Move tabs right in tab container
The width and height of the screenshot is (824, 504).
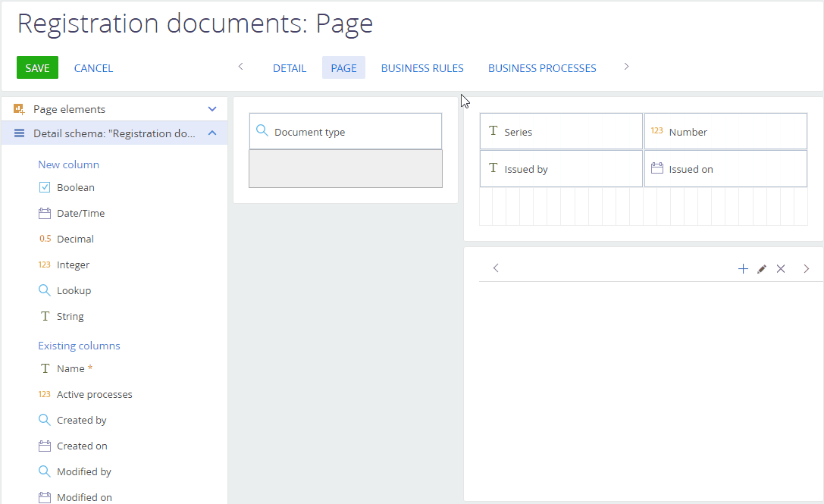tap(806, 268)
